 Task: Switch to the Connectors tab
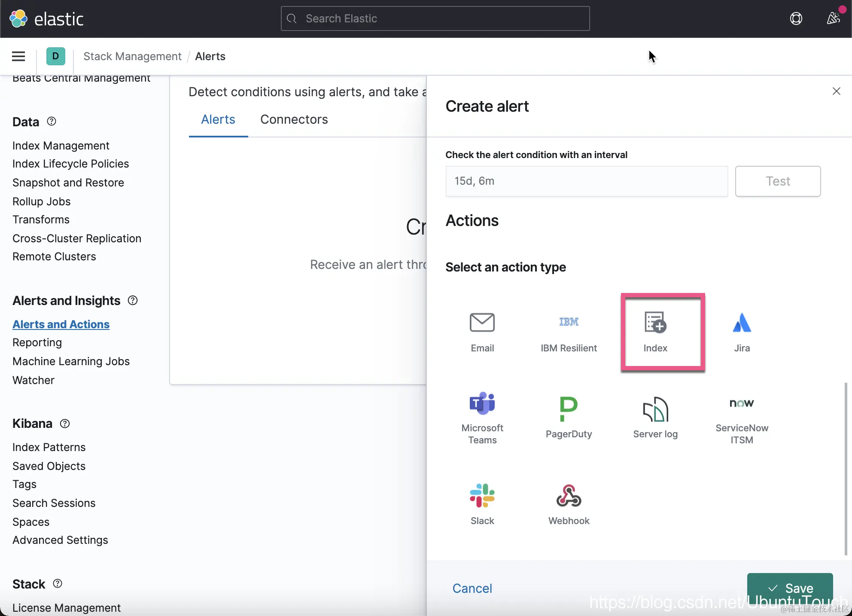coord(294,119)
